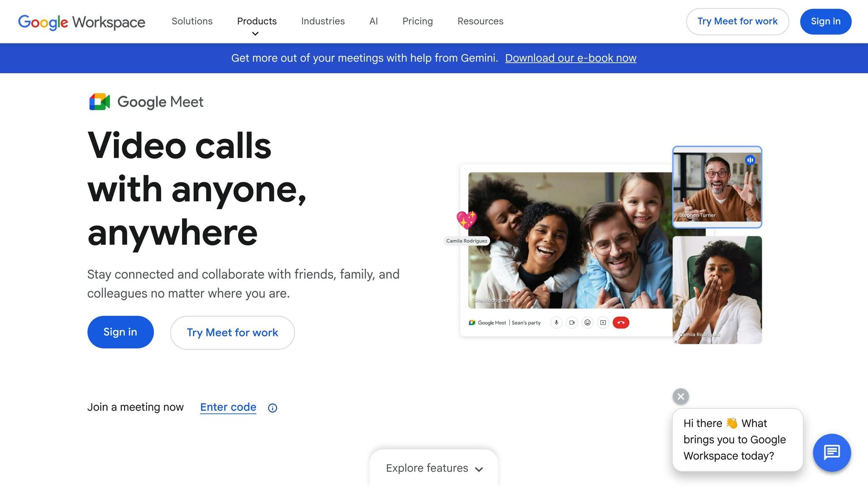Click the Google Meet product icon
868x488 pixels.
click(99, 102)
